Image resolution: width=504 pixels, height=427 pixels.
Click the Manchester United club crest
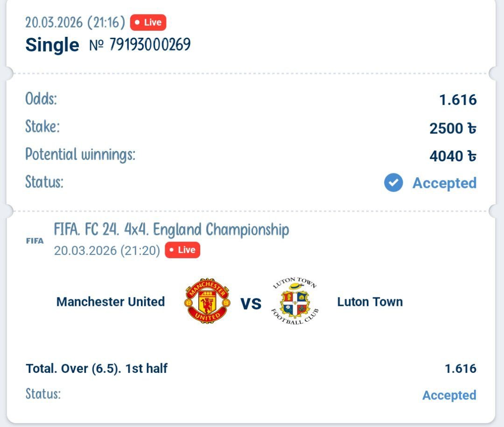point(207,301)
